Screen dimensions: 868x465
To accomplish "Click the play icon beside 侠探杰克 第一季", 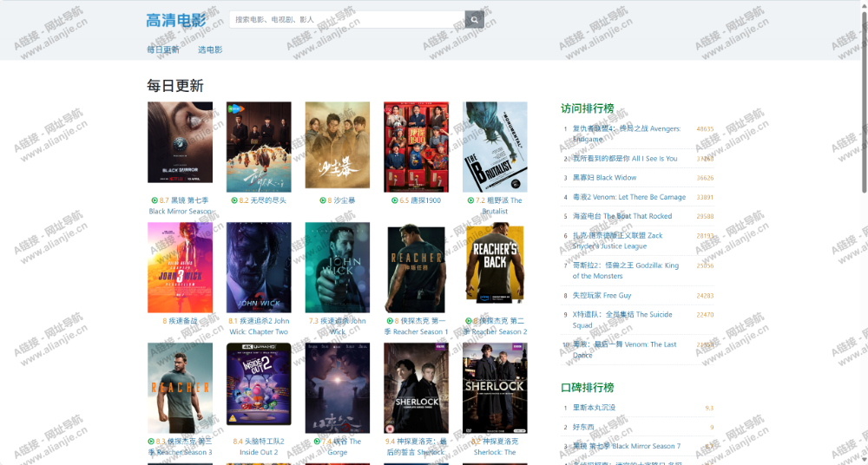I will (391, 321).
